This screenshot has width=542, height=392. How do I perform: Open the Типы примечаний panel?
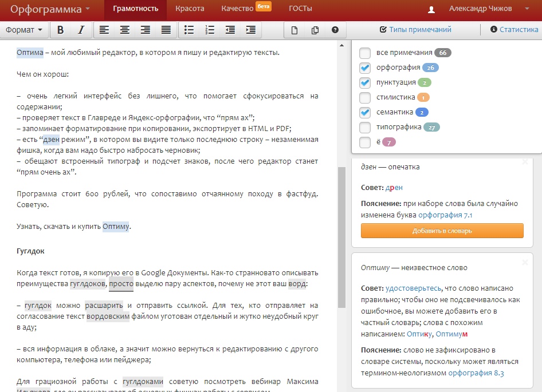420,29
